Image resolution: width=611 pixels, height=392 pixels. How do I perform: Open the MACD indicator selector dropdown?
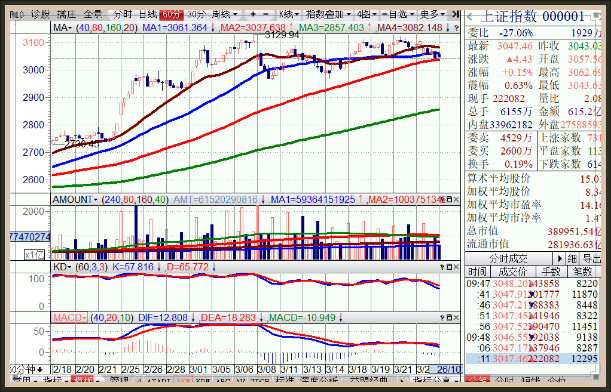click(x=70, y=318)
